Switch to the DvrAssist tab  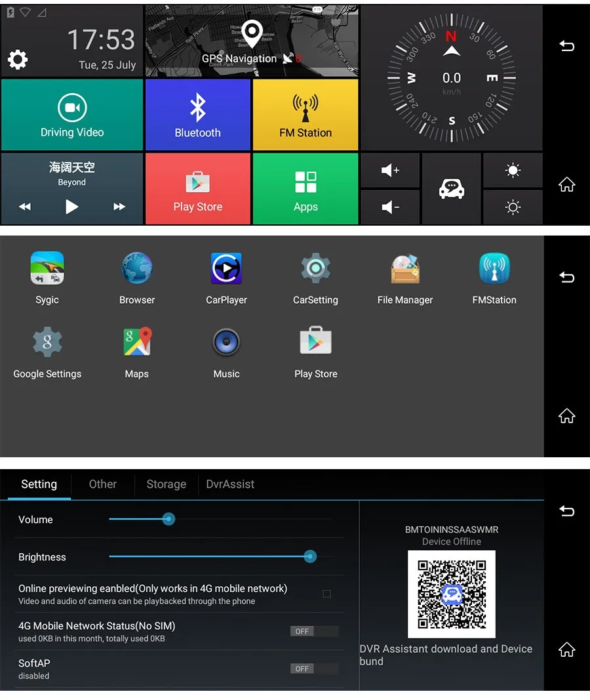(x=230, y=484)
